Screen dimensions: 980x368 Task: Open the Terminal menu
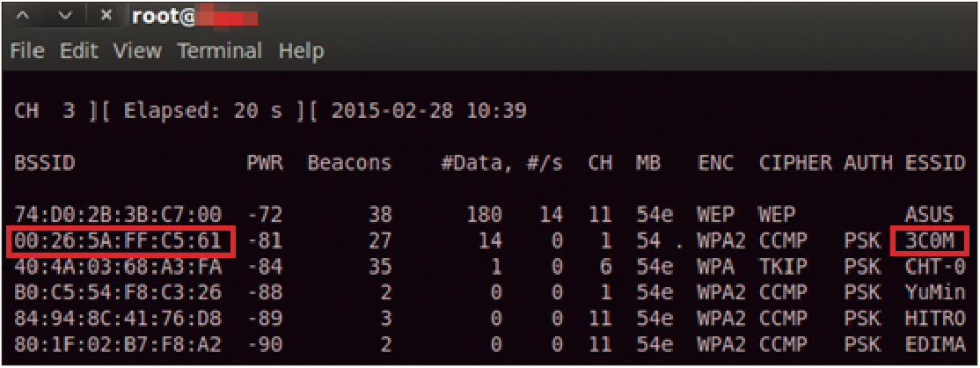click(219, 51)
